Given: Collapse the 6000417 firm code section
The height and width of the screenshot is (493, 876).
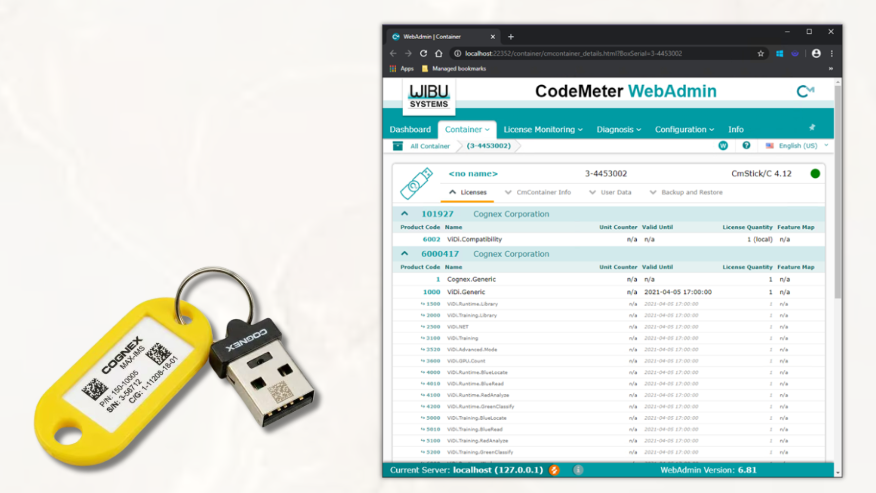Looking at the screenshot, I should 404,253.
